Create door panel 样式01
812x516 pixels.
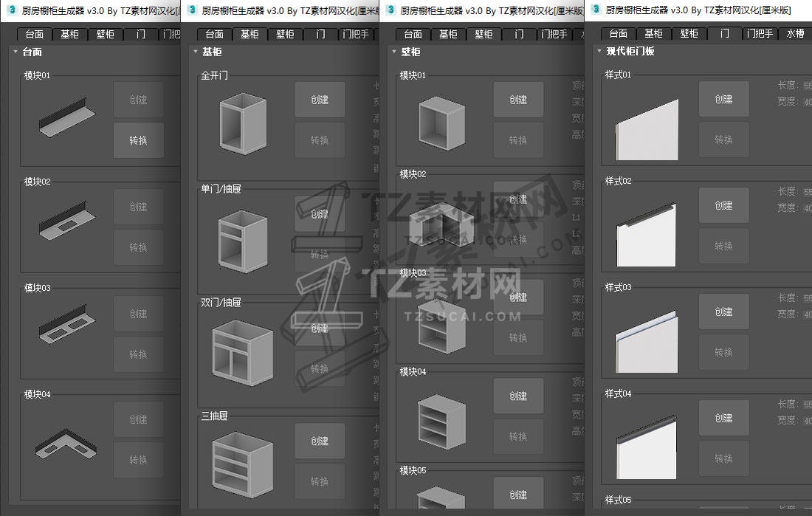723,99
